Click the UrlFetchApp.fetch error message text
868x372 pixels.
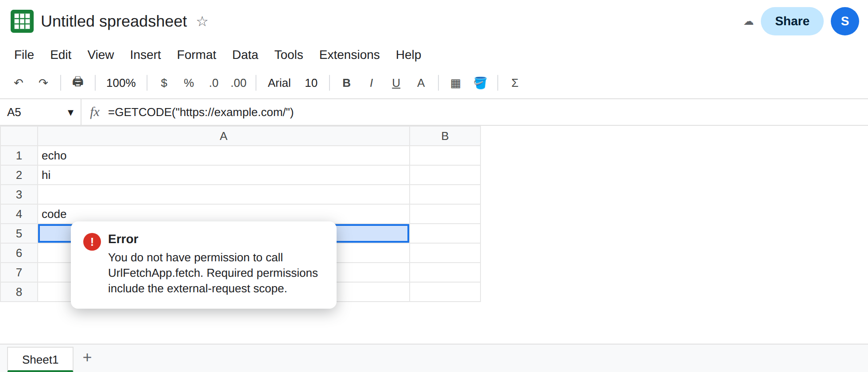pos(213,273)
